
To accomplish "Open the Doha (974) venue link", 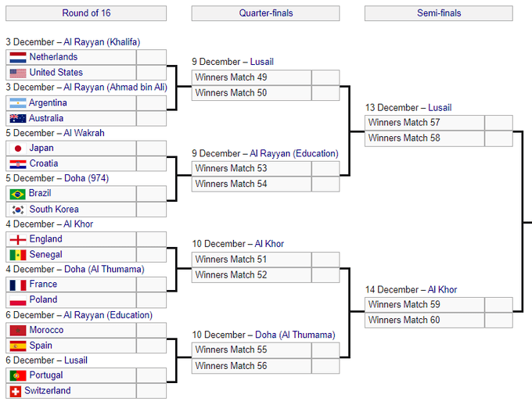I will click(x=87, y=178).
